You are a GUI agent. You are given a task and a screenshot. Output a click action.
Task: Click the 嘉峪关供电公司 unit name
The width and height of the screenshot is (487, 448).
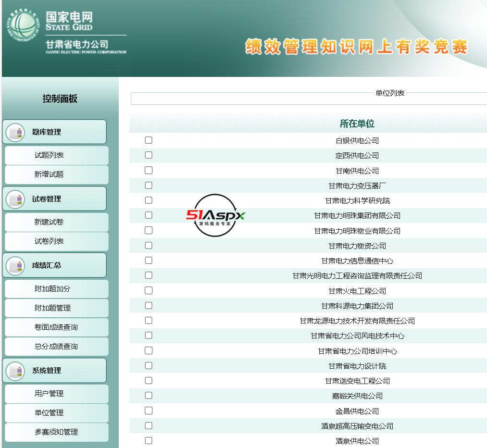[x=357, y=396]
